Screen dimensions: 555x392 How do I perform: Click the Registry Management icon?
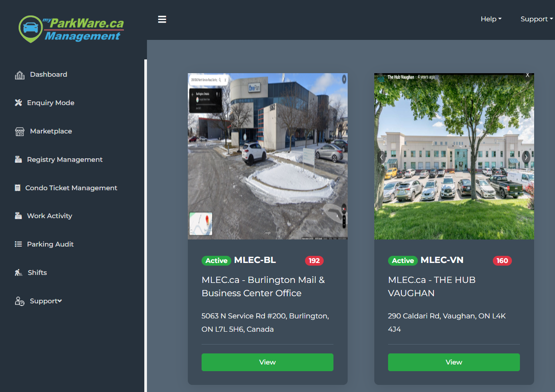click(18, 160)
